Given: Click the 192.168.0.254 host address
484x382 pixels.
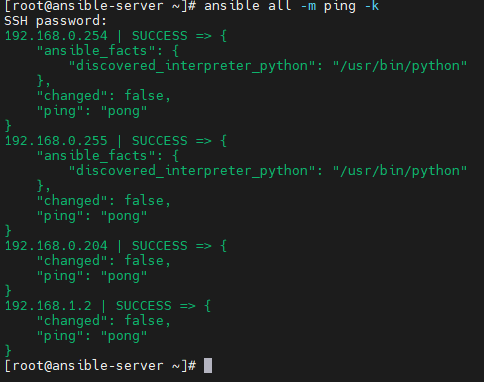Looking at the screenshot, I should (56, 36).
